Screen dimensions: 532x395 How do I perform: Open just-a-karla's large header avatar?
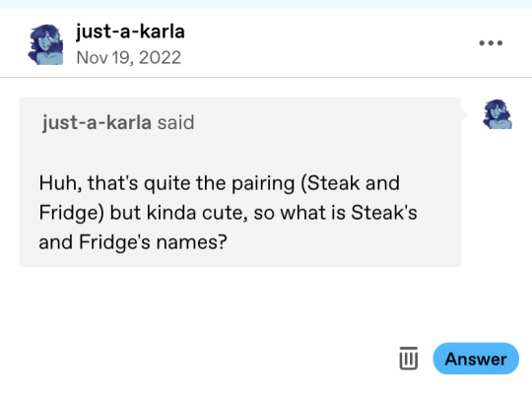point(45,44)
